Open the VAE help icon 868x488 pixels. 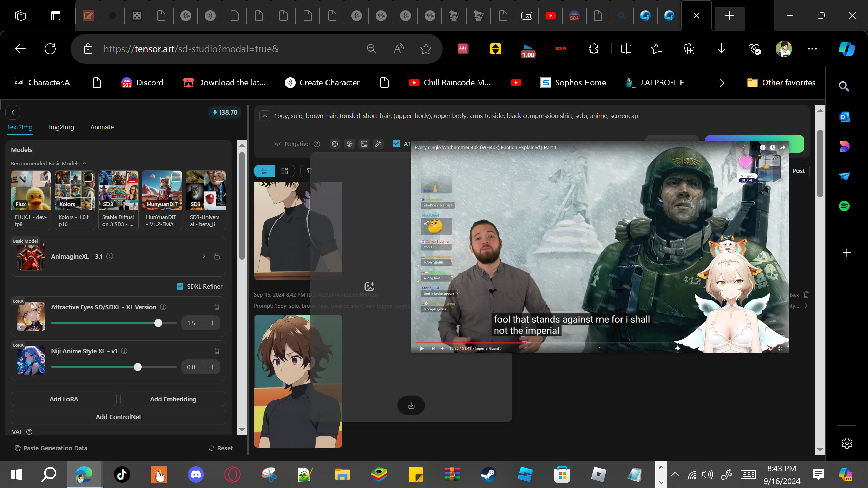[29, 432]
